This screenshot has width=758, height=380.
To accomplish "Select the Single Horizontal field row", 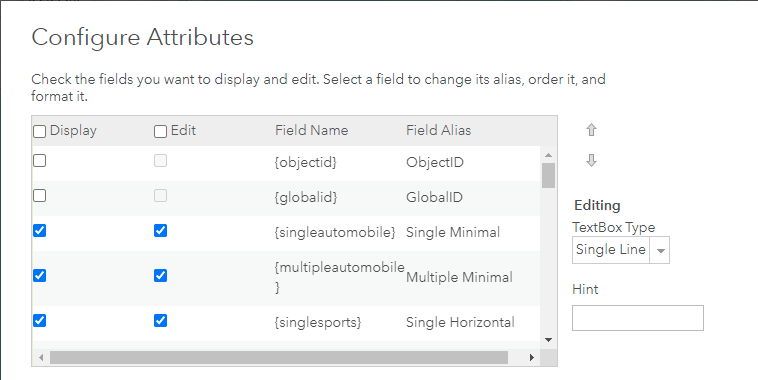I will click(x=286, y=322).
